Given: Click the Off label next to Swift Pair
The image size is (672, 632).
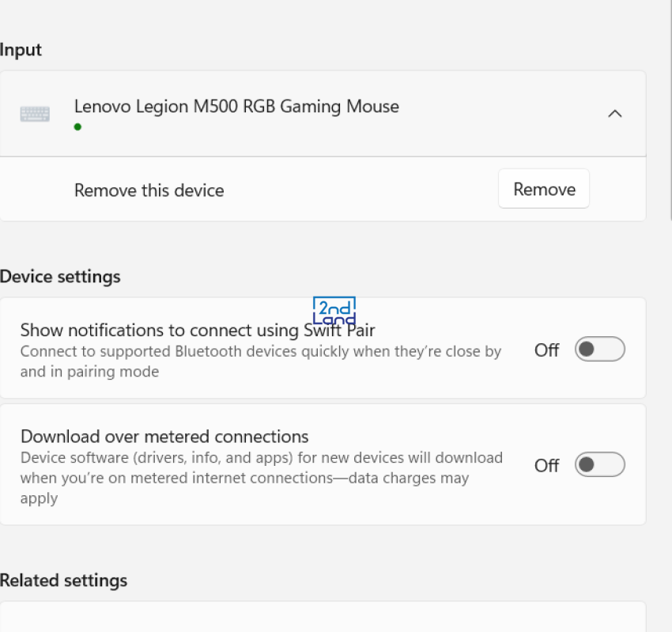Looking at the screenshot, I should click(x=546, y=350).
